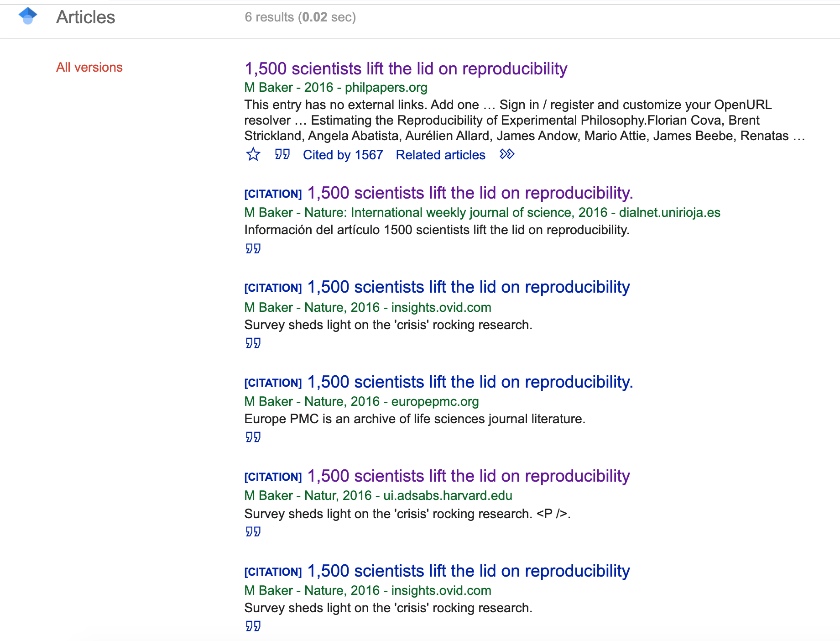Click 'M Baker - Natur, 2016' author line
This screenshot has height=641, width=840.
pyautogui.click(x=378, y=495)
